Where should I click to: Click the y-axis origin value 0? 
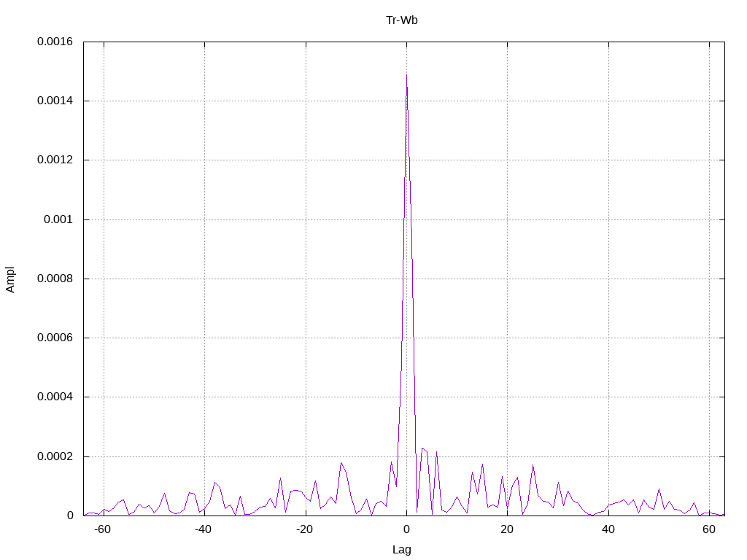click(70, 516)
